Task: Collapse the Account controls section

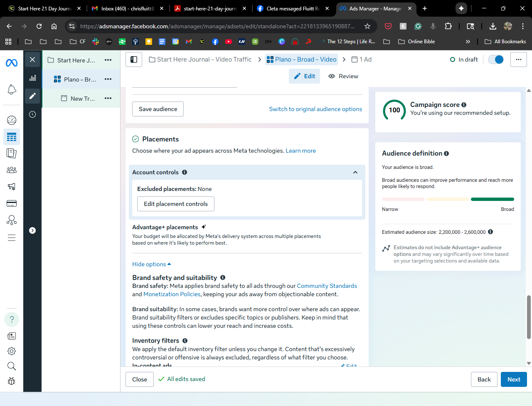Action: 355,172
